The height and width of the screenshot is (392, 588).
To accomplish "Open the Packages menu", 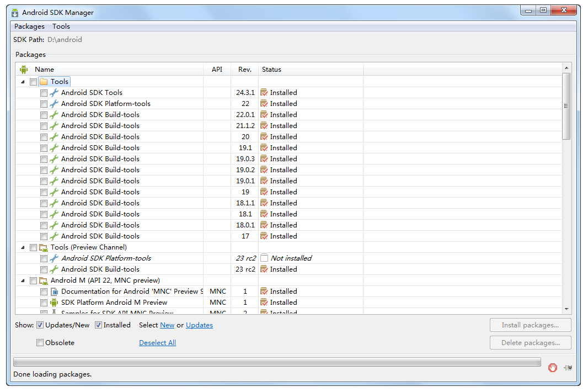I will click(x=29, y=27).
